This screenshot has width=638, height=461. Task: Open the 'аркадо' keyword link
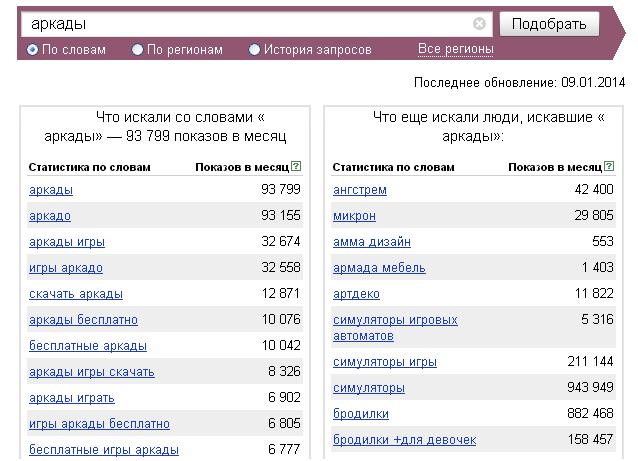(50, 216)
